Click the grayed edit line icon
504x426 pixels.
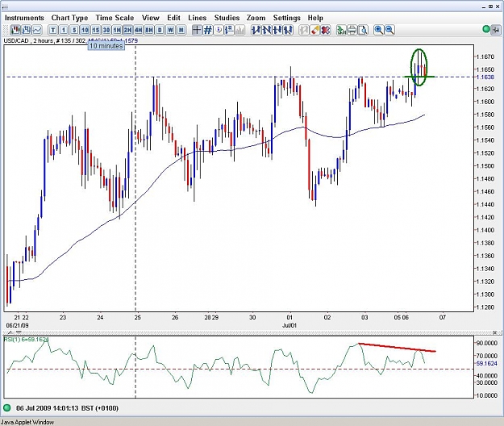click(304, 30)
